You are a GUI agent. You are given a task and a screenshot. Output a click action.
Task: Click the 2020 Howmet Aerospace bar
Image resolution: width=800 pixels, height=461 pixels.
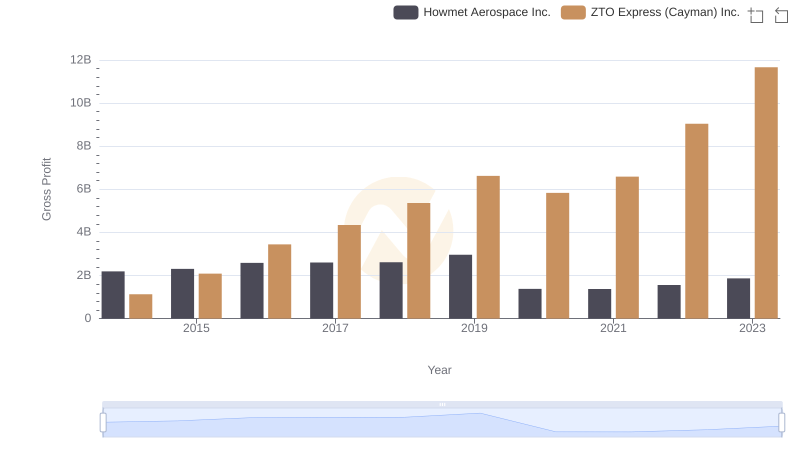[530, 304]
